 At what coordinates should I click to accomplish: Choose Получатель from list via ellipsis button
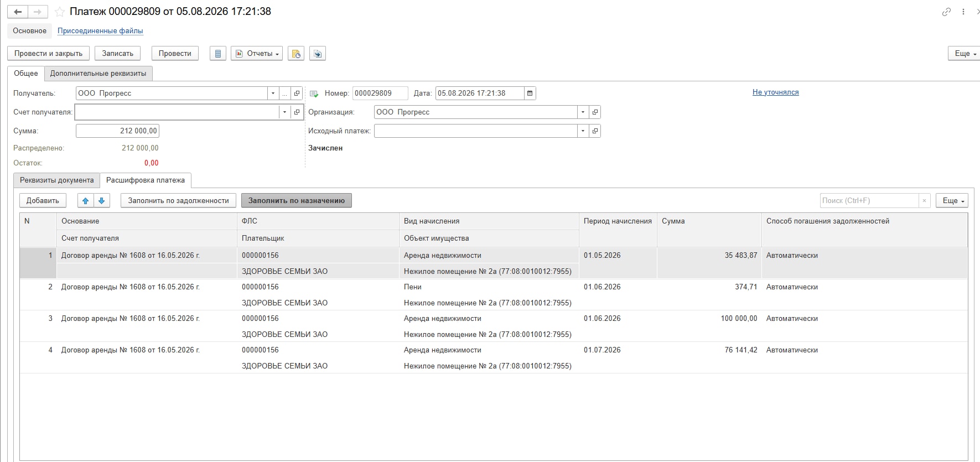coord(284,94)
